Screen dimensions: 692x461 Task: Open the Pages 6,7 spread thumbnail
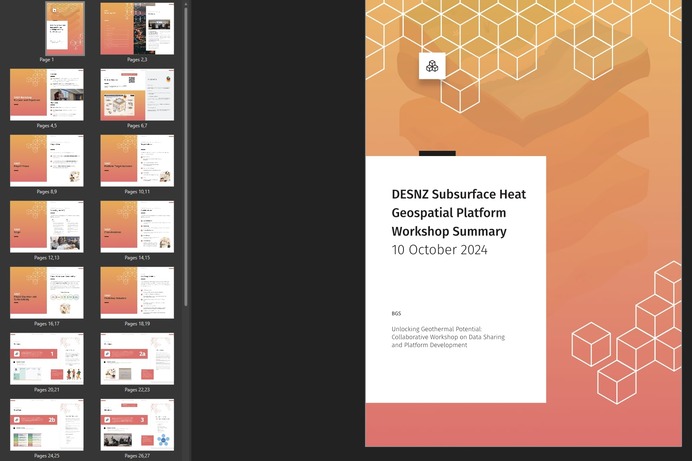click(x=137, y=94)
